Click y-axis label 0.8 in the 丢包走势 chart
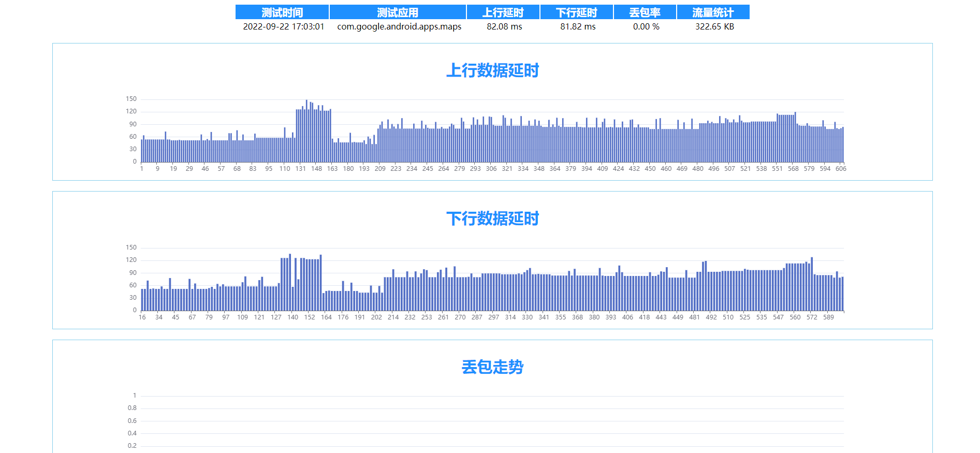Screen dimensions: 980x453 tap(132, 408)
